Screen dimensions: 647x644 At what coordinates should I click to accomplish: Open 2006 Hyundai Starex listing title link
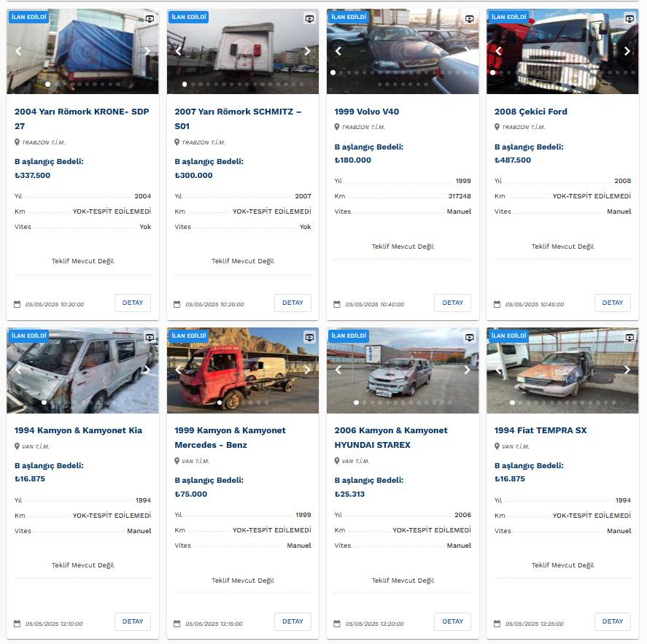click(x=391, y=438)
